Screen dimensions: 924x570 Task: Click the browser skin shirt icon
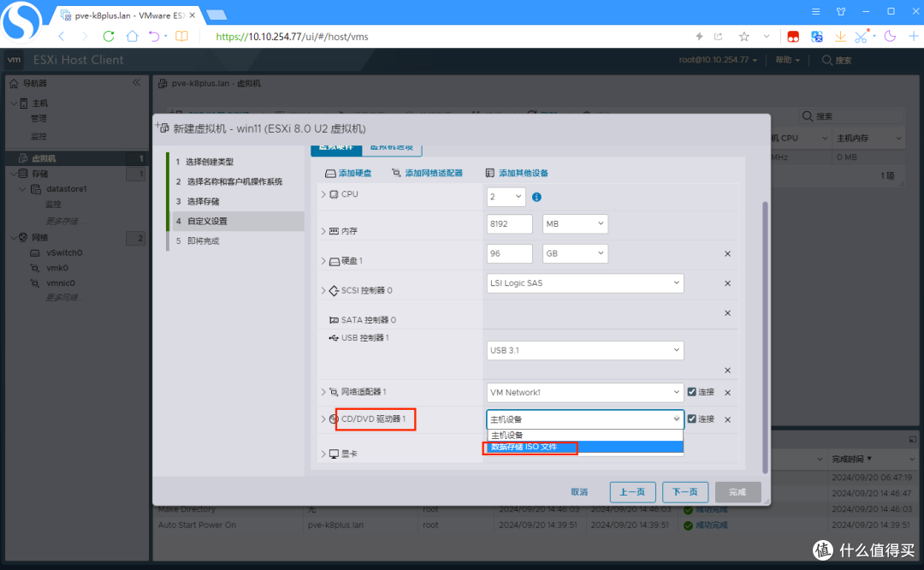click(x=841, y=11)
